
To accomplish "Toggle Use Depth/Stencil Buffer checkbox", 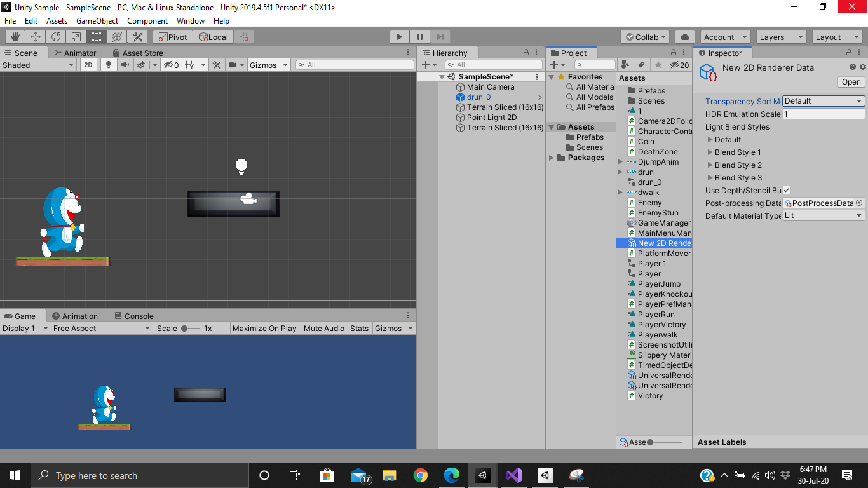I will coord(787,190).
